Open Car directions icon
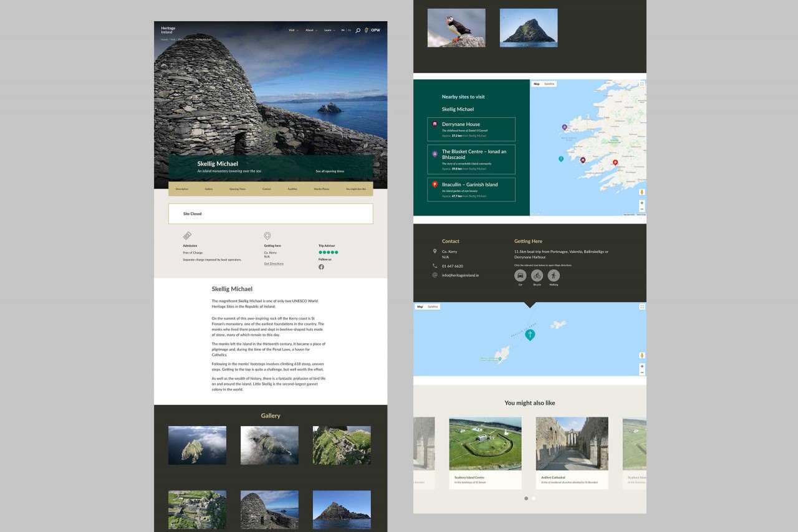Viewport: 798px width, 532px height. (x=521, y=275)
